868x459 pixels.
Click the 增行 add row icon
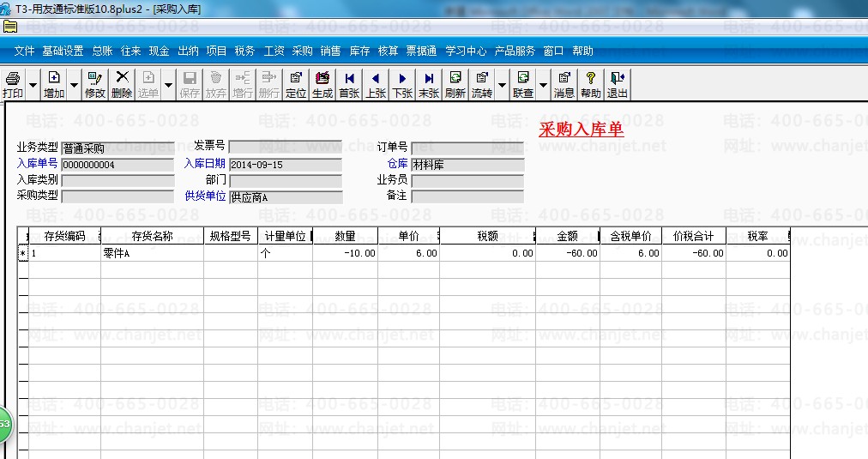(243, 85)
